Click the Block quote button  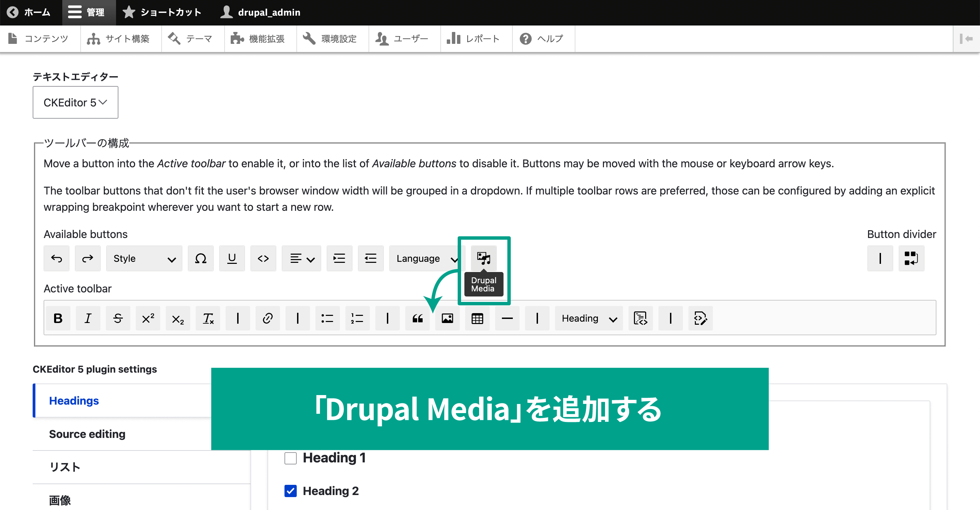pos(417,318)
